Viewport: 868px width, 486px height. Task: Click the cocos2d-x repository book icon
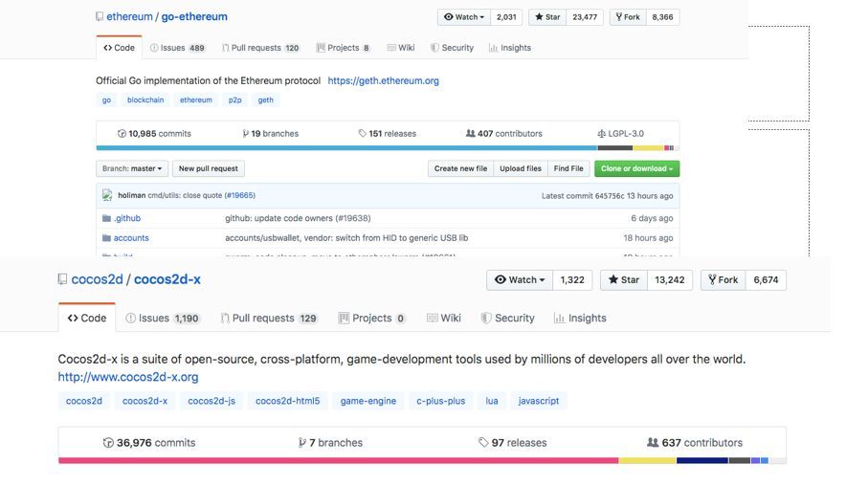[62, 280]
